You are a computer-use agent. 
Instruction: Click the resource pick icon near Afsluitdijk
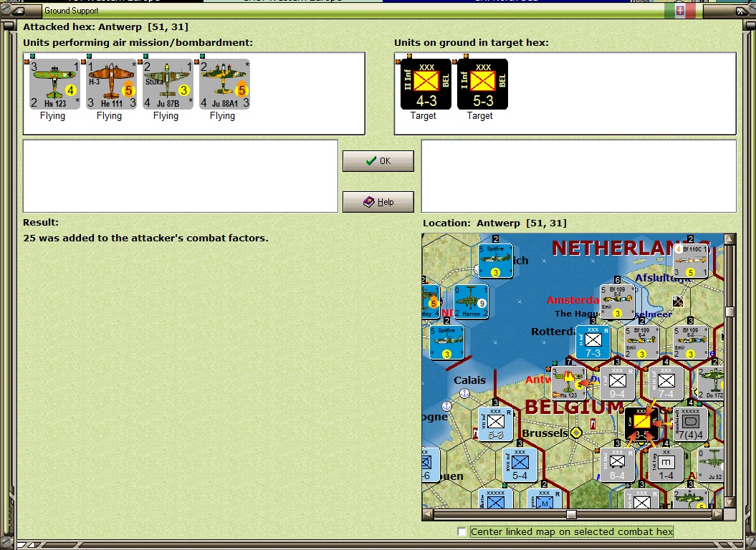678,301
